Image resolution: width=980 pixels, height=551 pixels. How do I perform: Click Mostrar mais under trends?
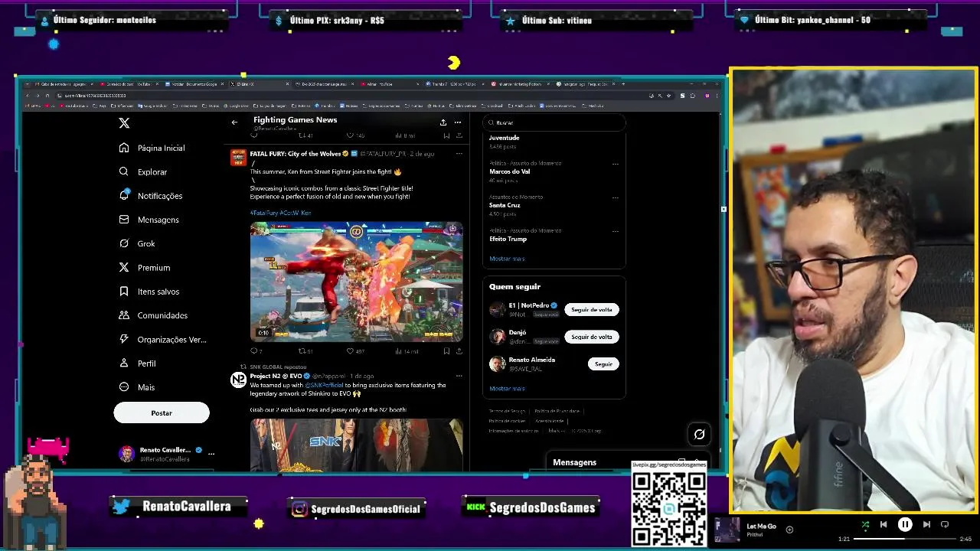coord(507,259)
